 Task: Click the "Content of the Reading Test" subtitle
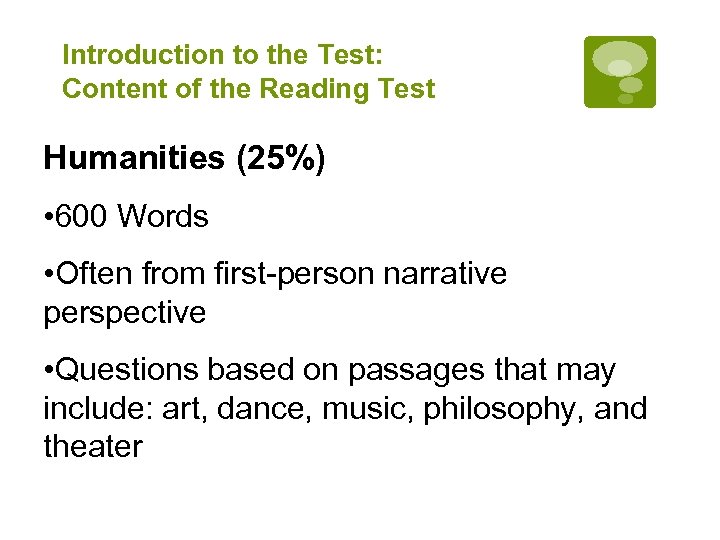click(248, 89)
